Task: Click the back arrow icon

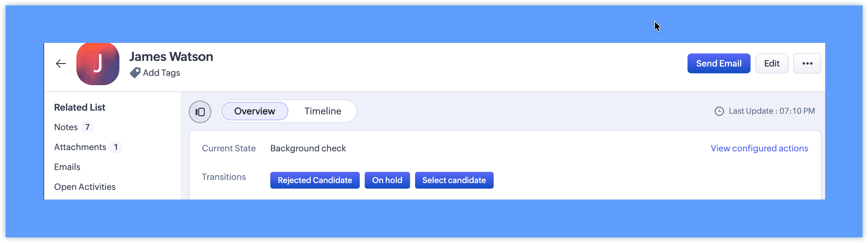Action: point(61,64)
